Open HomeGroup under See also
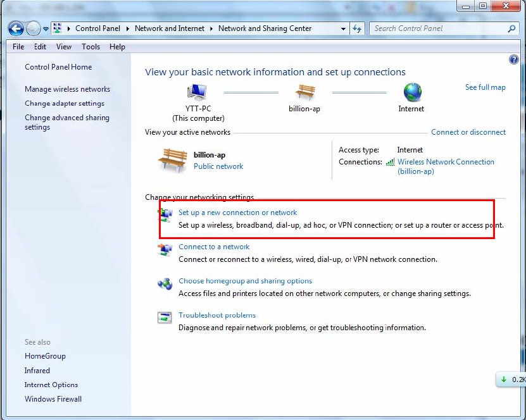This screenshot has height=420, width=526. [45, 356]
